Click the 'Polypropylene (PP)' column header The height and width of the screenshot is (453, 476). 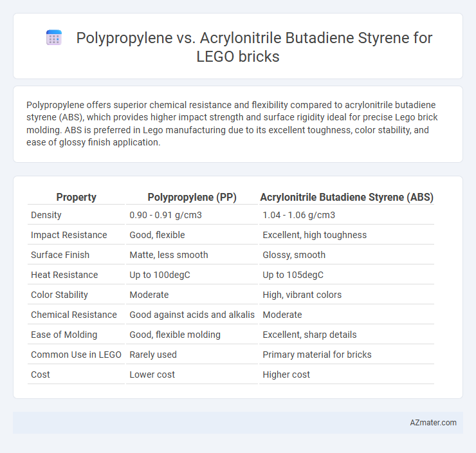[x=192, y=197]
